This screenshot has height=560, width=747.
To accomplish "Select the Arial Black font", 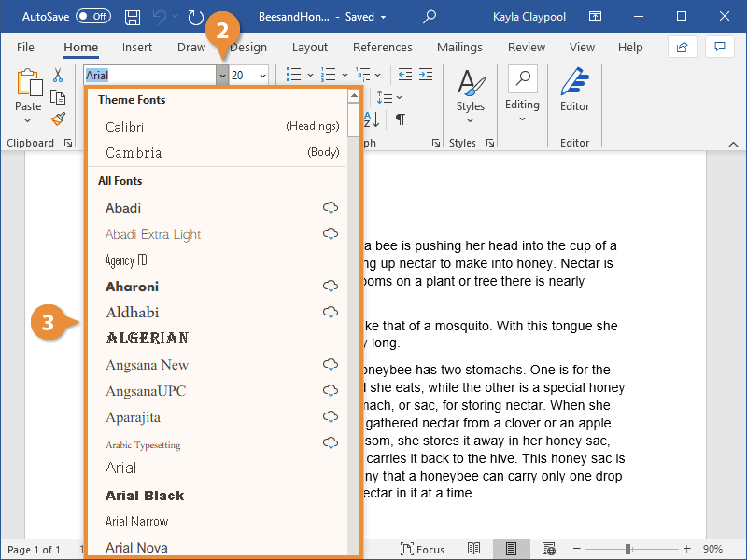I will (145, 496).
